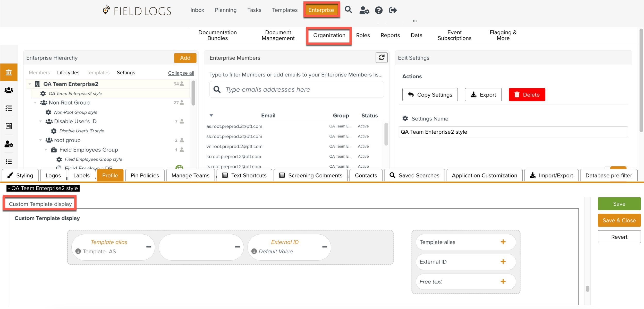The width and height of the screenshot is (644, 309).
Task: Open Enterprise menu
Action: click(321, 10)
